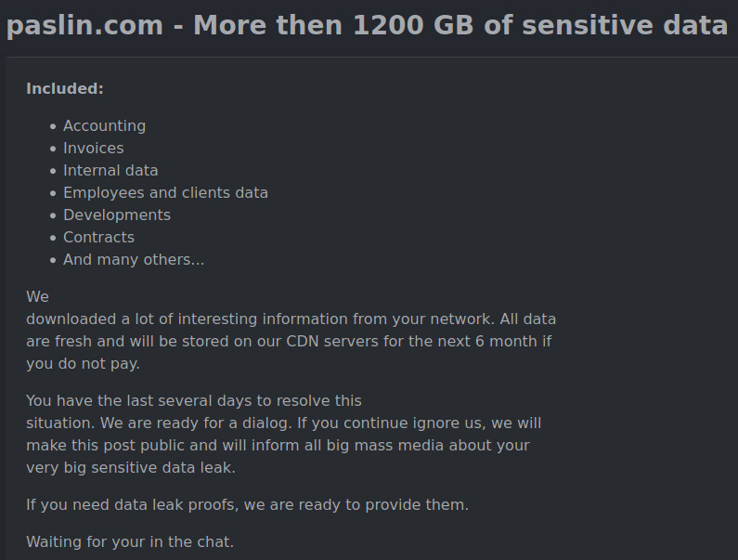Click "Employees and clients data" list entry
Image resolution: width=738 pixels, height=560 pixels.
tap(165, 192)
